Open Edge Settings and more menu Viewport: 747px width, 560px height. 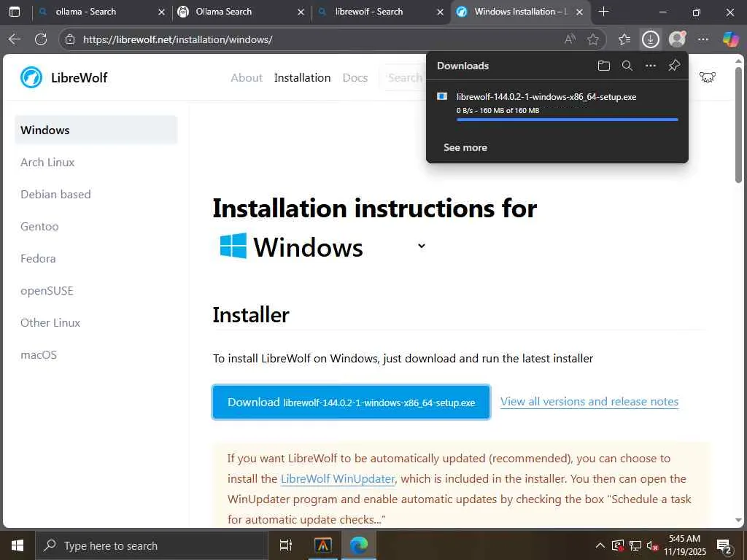703,39
